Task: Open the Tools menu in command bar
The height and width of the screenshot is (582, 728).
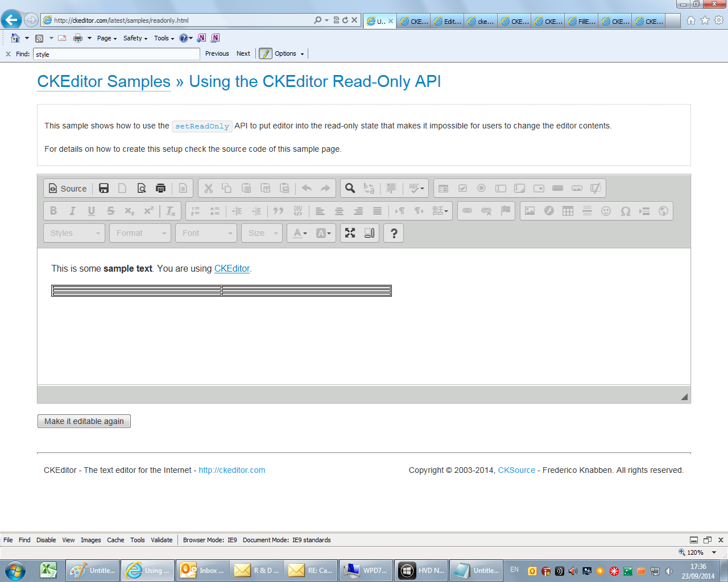Action: pos(164,38)
